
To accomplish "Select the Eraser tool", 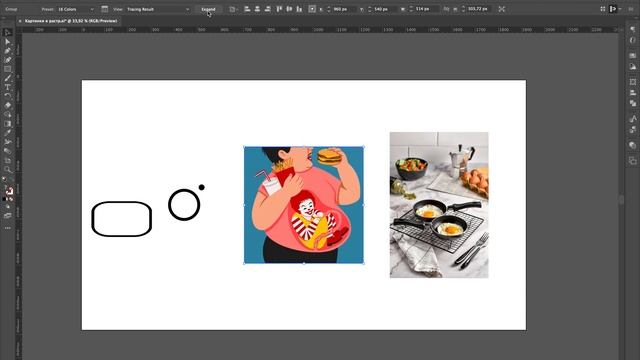I will [x=7, y=105].
